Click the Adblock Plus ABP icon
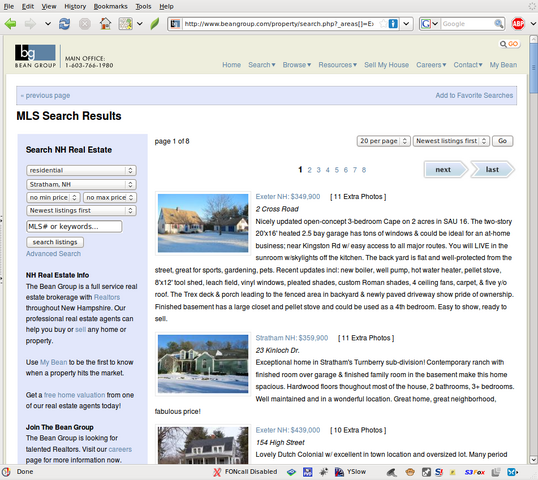The width and height of the screenshot is (538, 480). 518,24
